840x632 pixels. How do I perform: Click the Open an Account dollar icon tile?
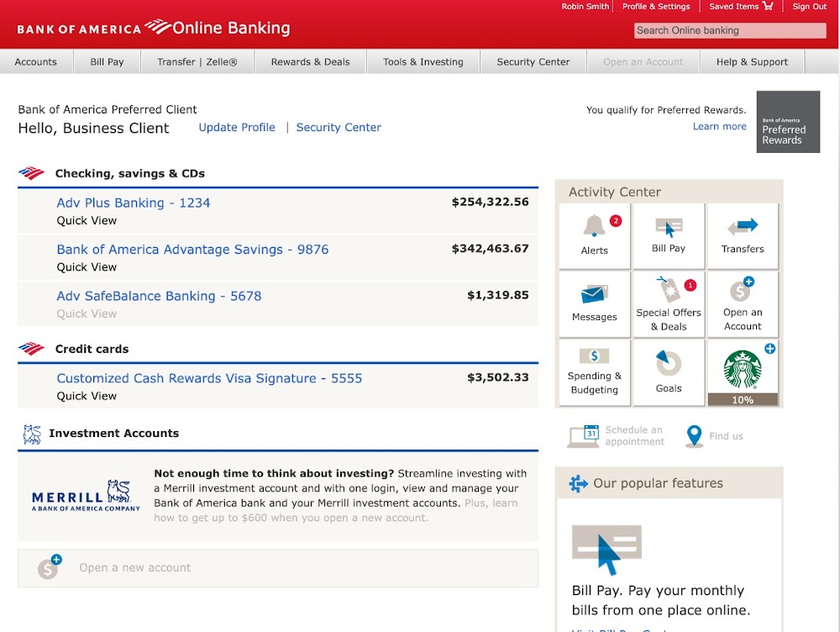(743, 290)
